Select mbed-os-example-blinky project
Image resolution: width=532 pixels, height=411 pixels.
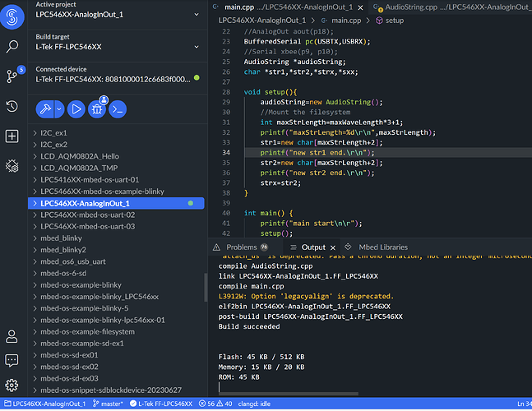(x=118, y=285)
